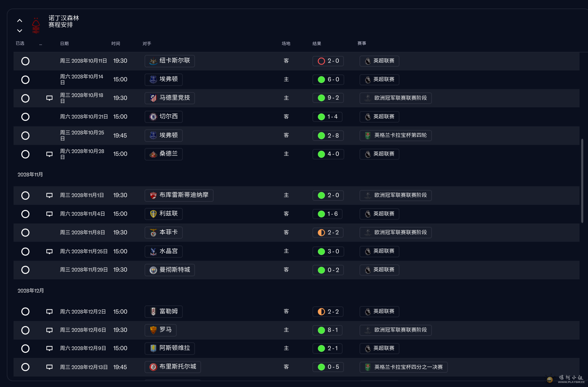Image resolution: width=588 pixels, height=387 pixels.
Task: Click TV icon on Crystal Palace row
Action: (49, 252)
